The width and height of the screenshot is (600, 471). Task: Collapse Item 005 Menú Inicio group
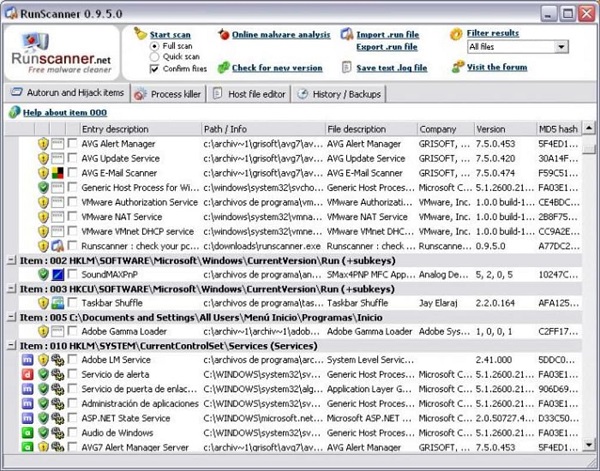pos(11,317)
